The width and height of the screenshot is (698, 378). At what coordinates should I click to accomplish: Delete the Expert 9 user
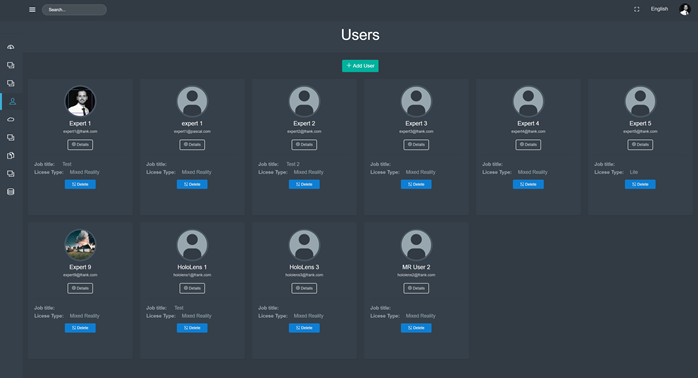coord(80,328)
